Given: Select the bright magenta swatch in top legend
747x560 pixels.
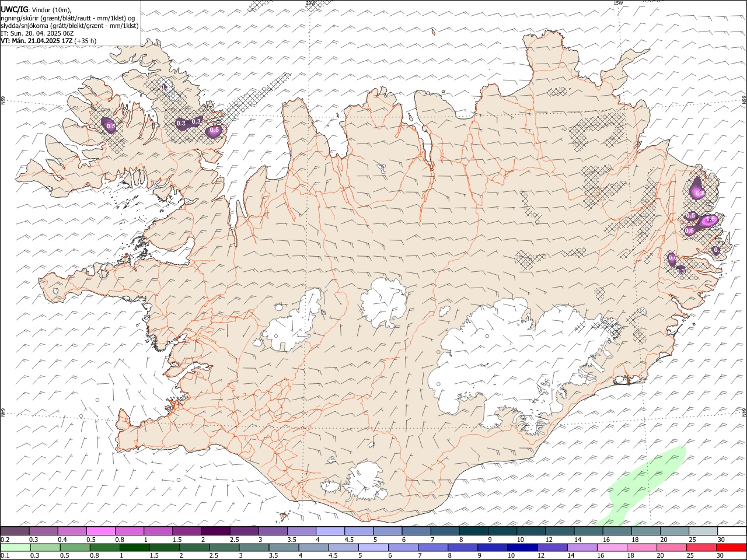Looking at the screenshot, I should pyautogui.click(x=100, y=531).
